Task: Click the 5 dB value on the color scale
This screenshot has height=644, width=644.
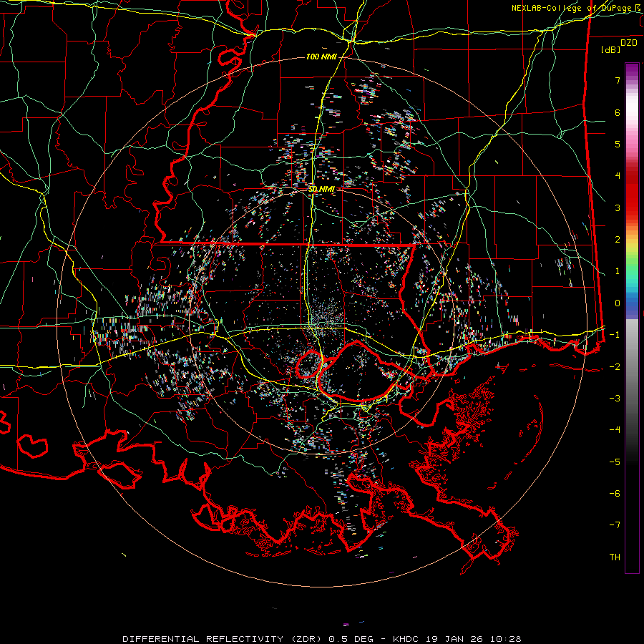Action: (x=618, y=144)
